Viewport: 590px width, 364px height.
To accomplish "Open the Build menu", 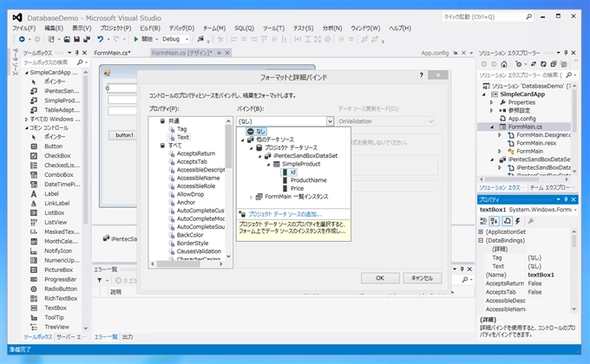I will (x=150, y=29).
